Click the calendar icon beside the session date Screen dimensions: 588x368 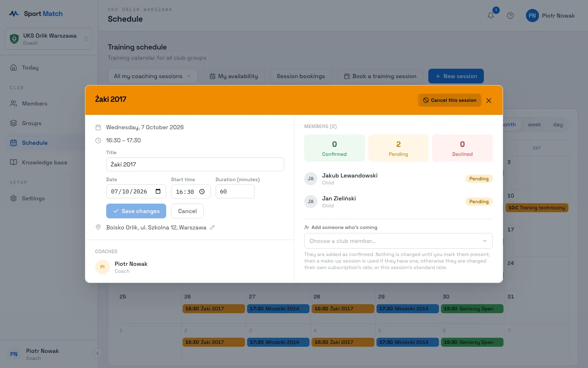tap(98, 127)
